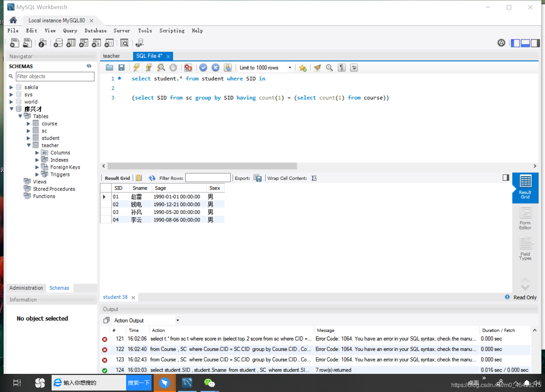The image size is (545, 392).
Task: Expand teacher's Columns node
Action: pos(37,152)
